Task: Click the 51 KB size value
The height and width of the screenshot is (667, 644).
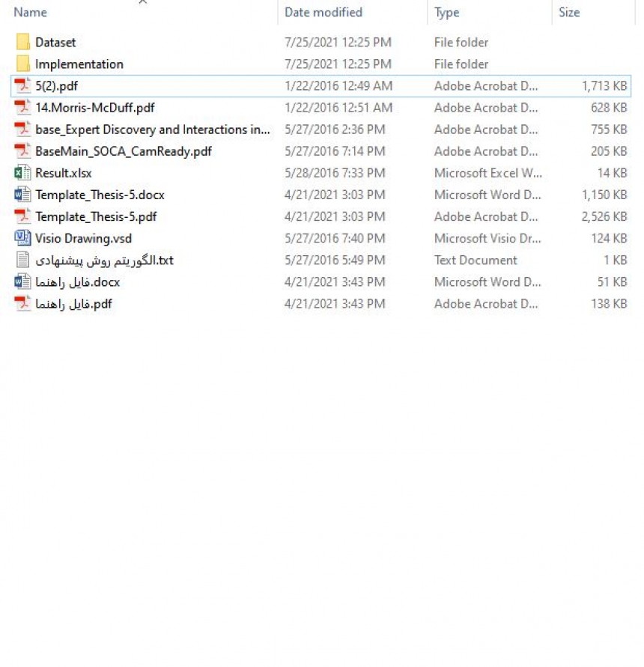Action: pyautogui.click(x=613, y=281)
